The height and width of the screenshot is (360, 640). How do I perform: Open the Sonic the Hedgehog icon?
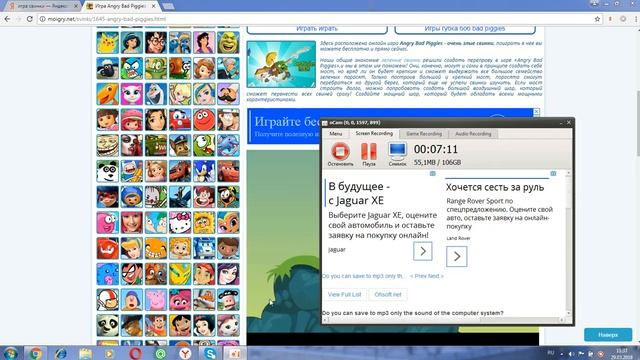coord(204,171)
